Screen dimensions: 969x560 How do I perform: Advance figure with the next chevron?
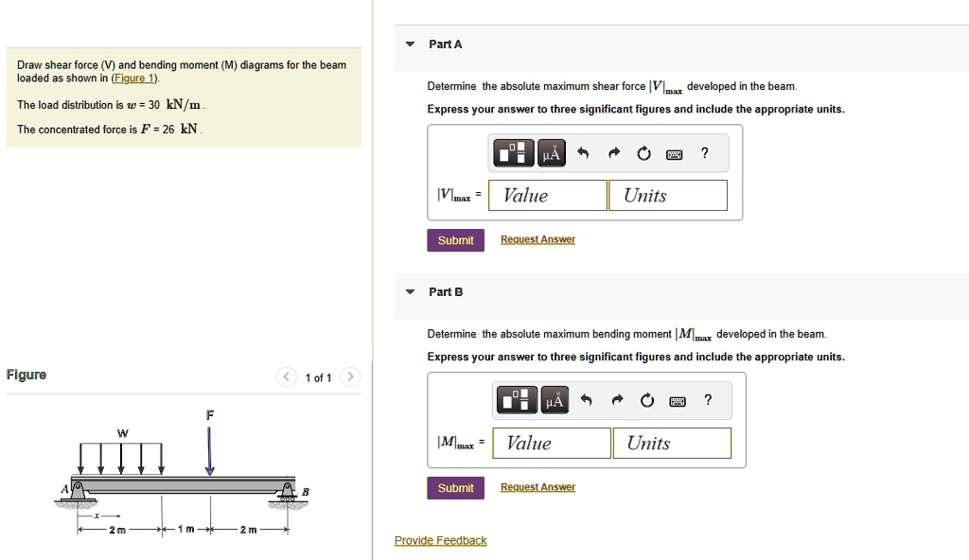pos(349,376)
